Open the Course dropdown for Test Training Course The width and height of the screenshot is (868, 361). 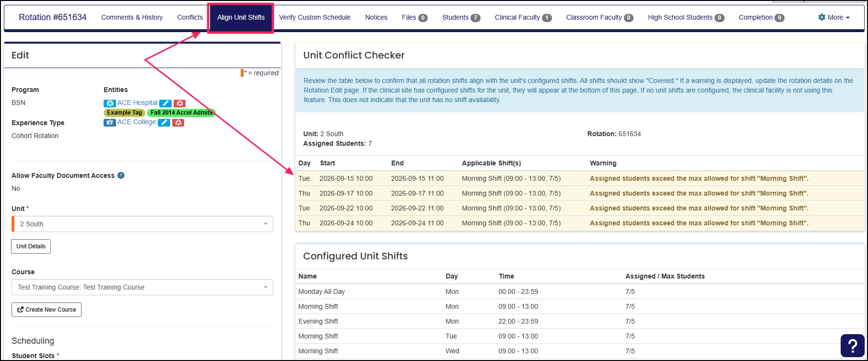tap(142, 287)
